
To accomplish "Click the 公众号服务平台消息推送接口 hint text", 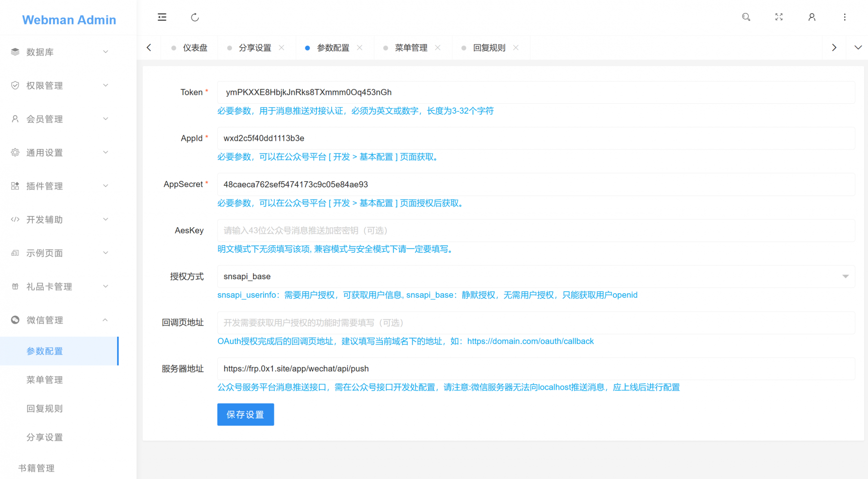I will [x=448, y=387].
